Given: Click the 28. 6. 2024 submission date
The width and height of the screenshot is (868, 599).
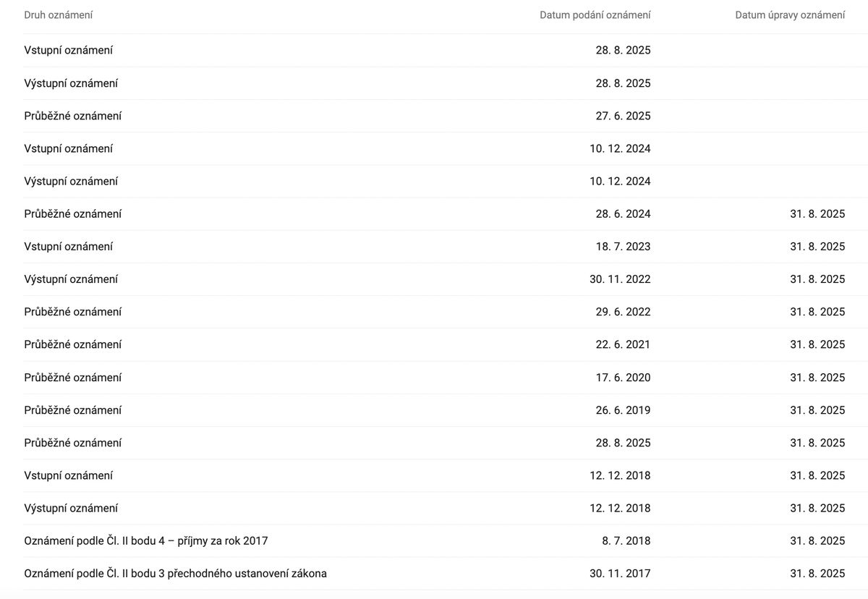Looking at the screenshot, I should click(x=623, y=214).
